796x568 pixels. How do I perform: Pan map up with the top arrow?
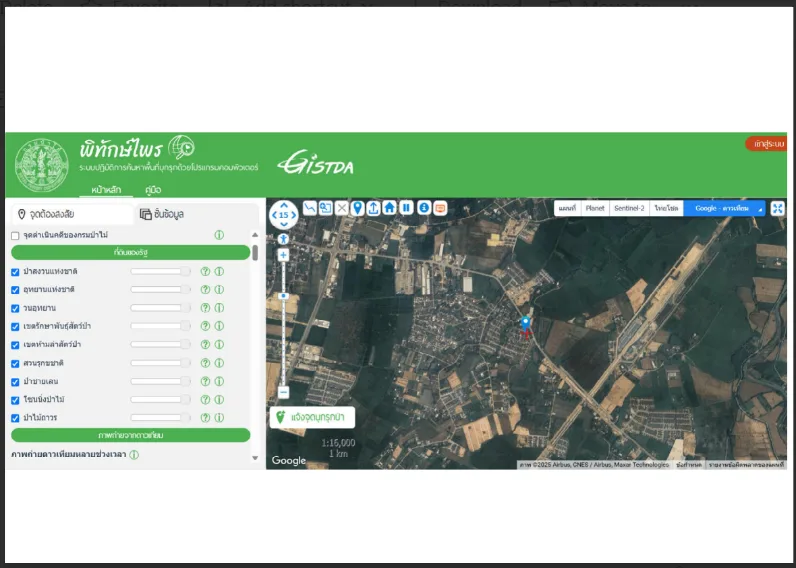pyautogui.click(x=284, y=205)
